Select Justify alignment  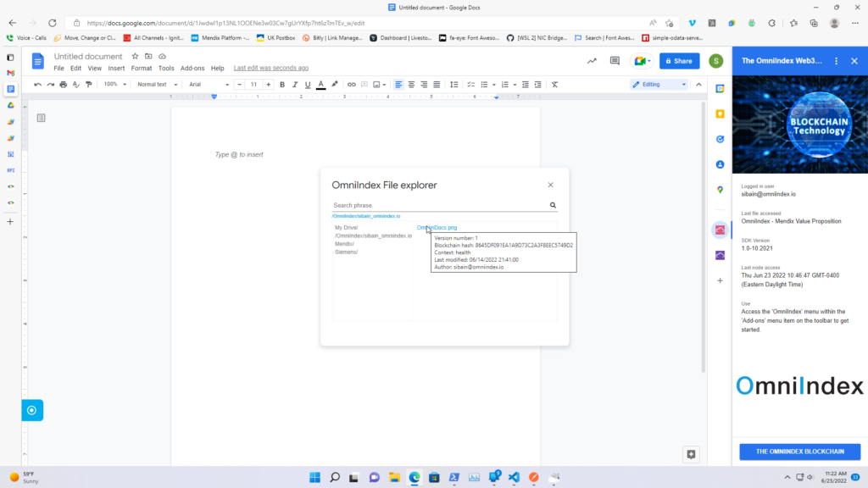tap(437, 85)
